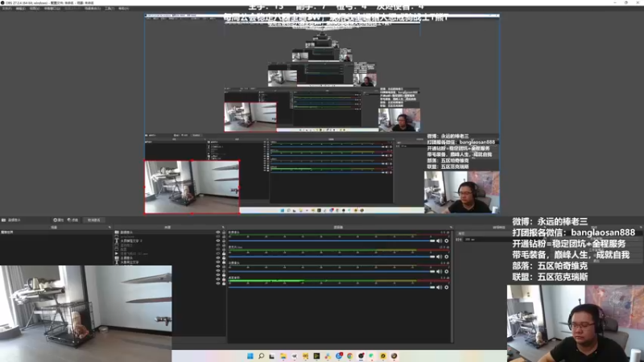Image resolution: width=644 pixels, height=362 pixels.
Task: Pop out the Sources dock
Action: point(223,227)
